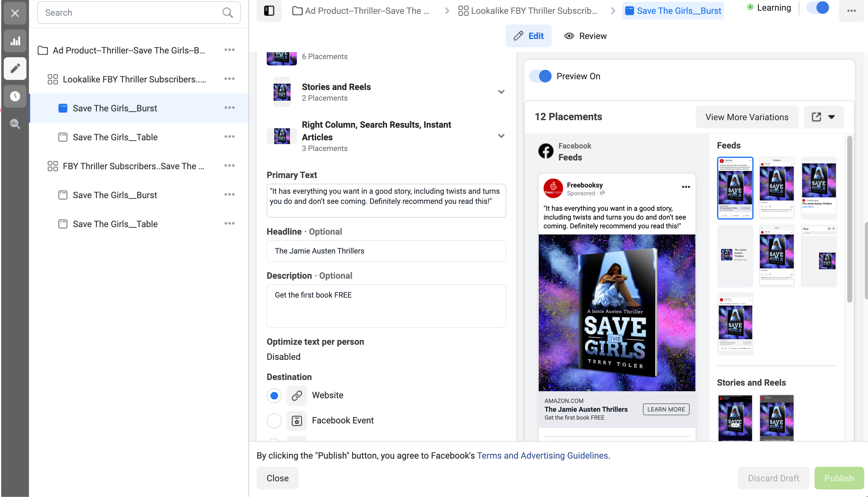Click the Freebooksy profile avatar in preview

(553, 188)
